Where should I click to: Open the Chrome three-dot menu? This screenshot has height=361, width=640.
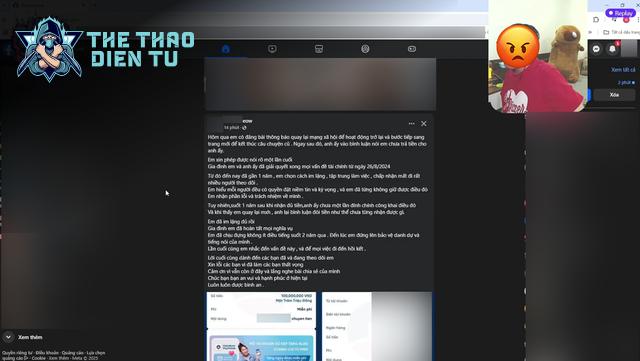[638, 19]
